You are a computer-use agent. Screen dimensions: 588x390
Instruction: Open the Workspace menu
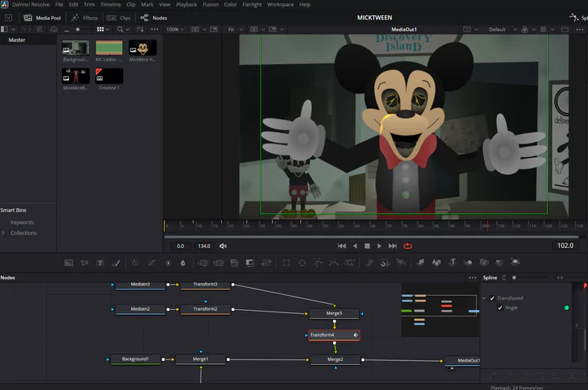pyautogui.click(x=280, y=5)
